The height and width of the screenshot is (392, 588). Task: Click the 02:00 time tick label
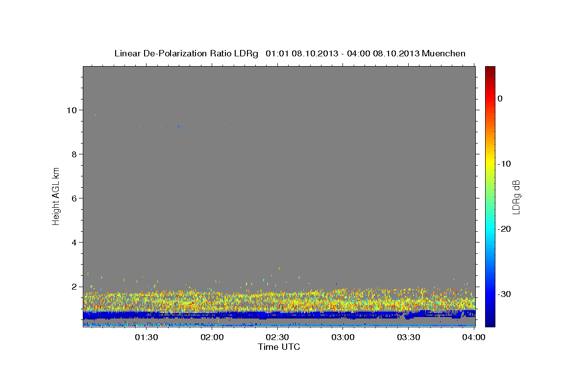(213, 337)
